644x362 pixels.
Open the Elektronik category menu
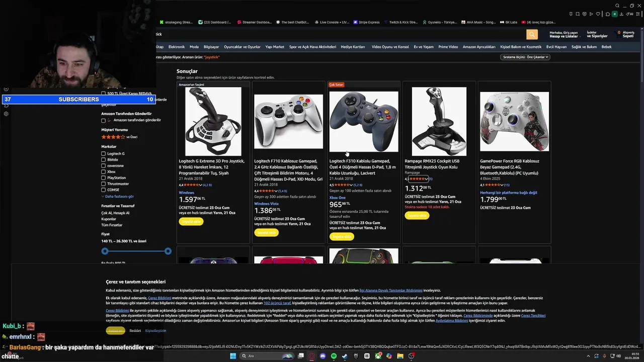(x=177, y=47)
